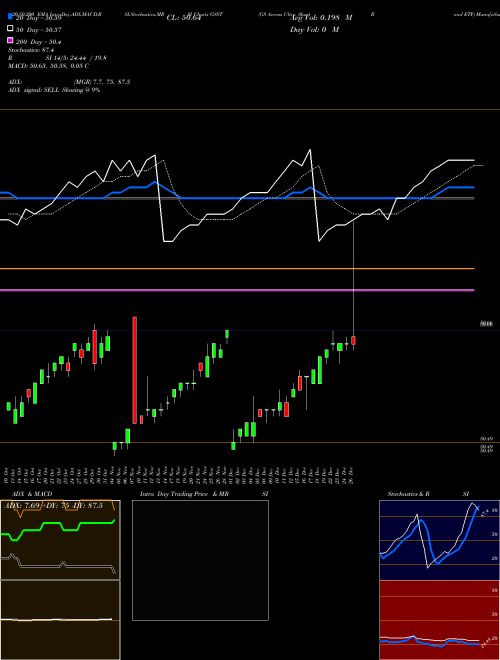
Task: Click the Day Vol: 0 M text
Action: [314, 29]
